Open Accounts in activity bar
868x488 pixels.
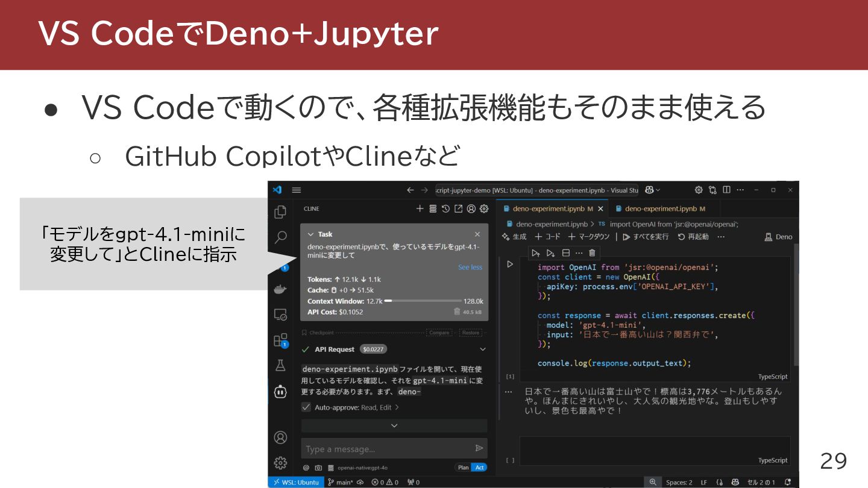[280, 437]
